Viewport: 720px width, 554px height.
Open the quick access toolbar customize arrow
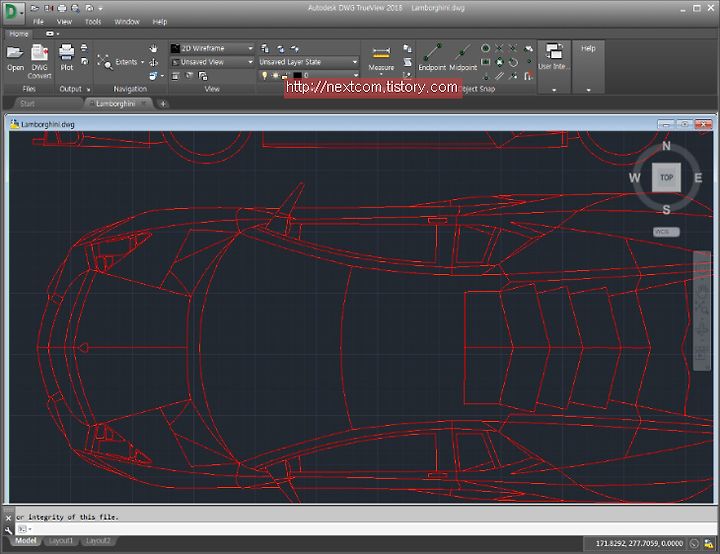coord(101,8)
